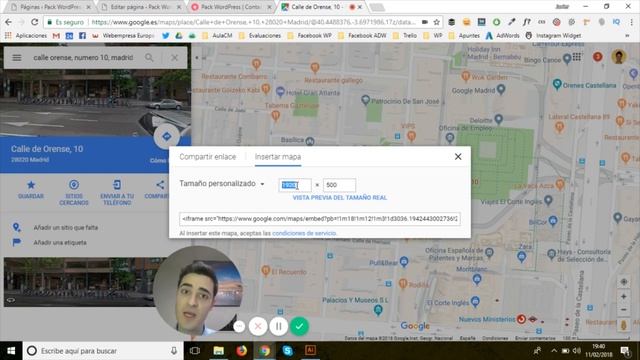Click the Google Madrid map marker

click(501, 89)
